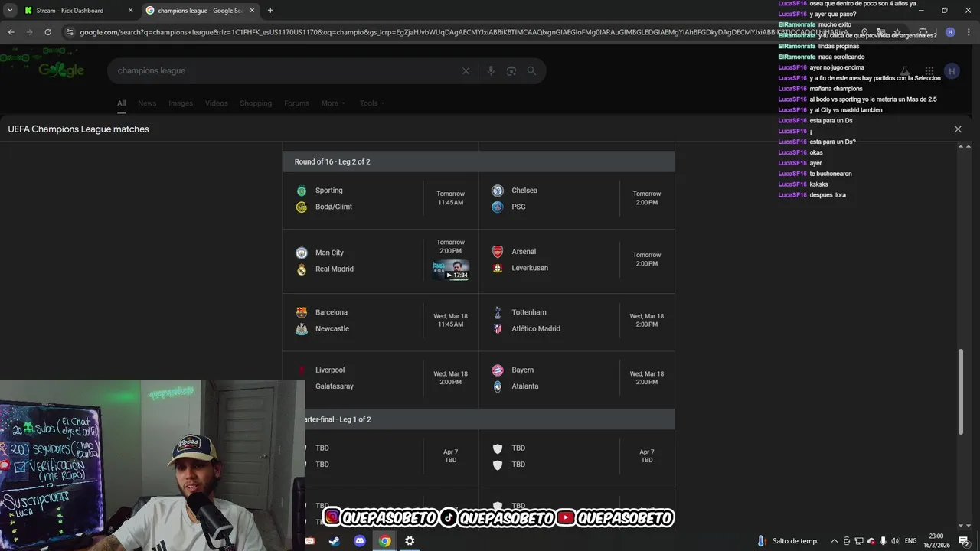Click the Real Madrid club crest
The height and width of the screenshot is (551, 980).
302,269
